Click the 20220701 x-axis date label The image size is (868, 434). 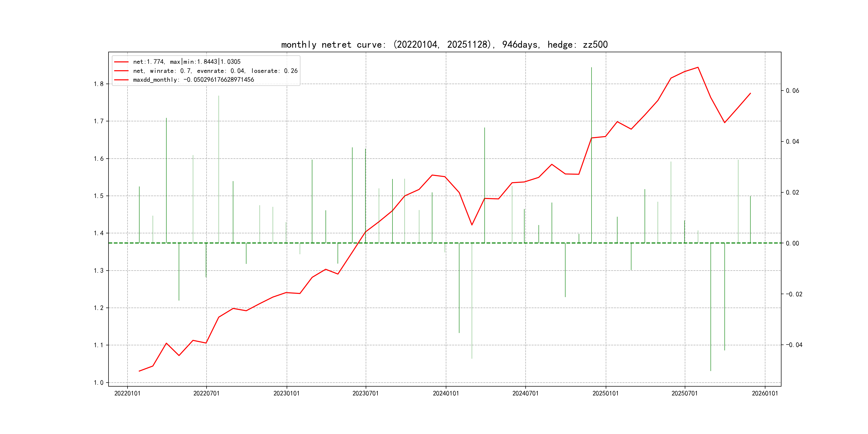[206, 394]
